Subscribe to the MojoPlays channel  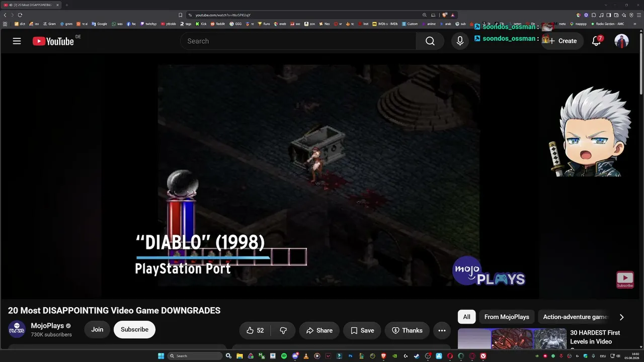(134, 330)
